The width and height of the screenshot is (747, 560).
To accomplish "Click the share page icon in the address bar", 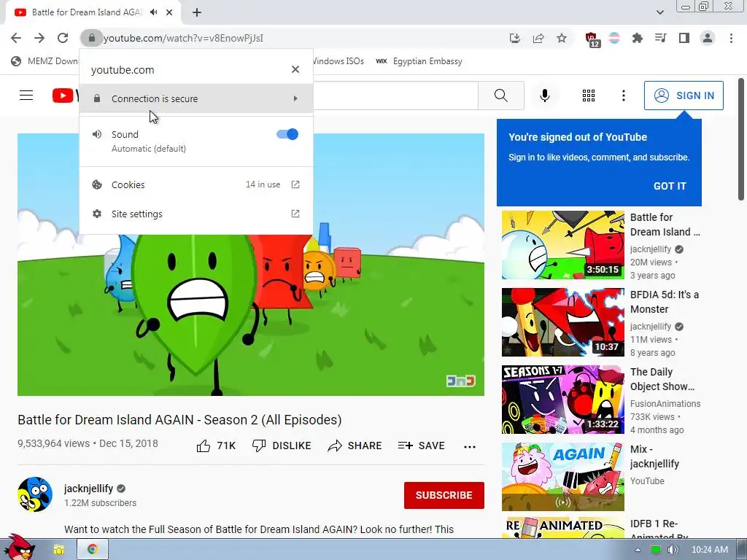I will point(538,38).
